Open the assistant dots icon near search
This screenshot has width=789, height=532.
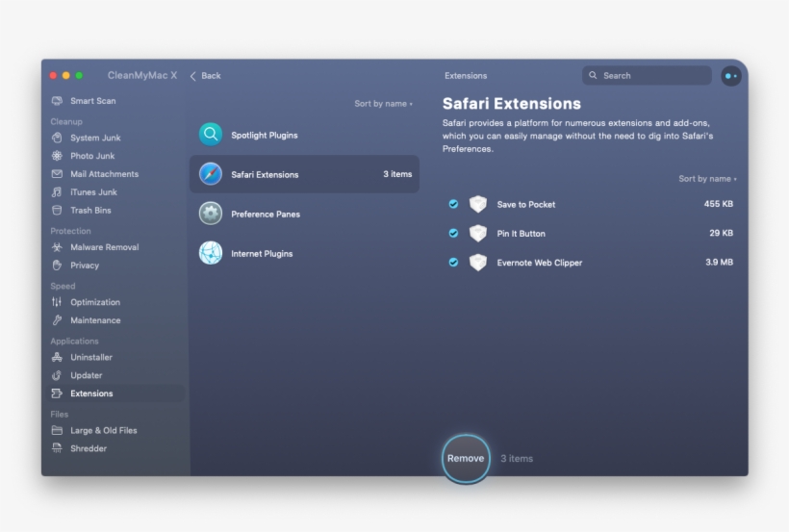[x=731, y=76]
